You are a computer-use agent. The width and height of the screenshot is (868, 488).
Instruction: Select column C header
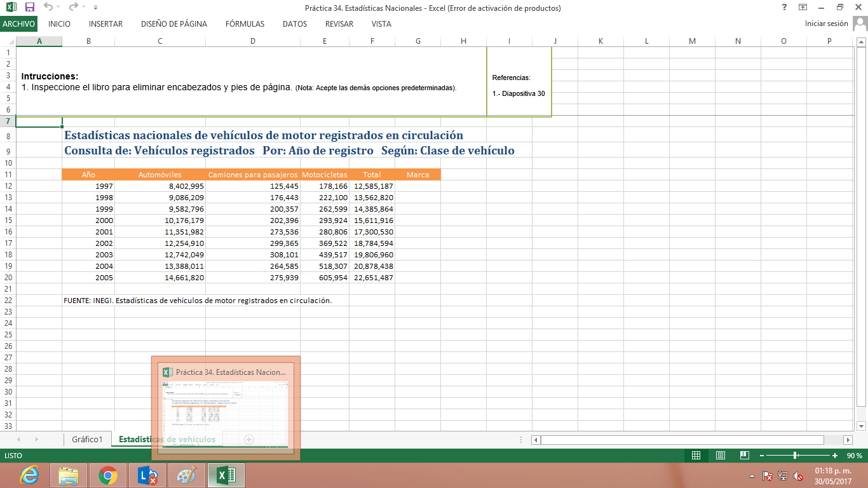click(x=160, y=41)
